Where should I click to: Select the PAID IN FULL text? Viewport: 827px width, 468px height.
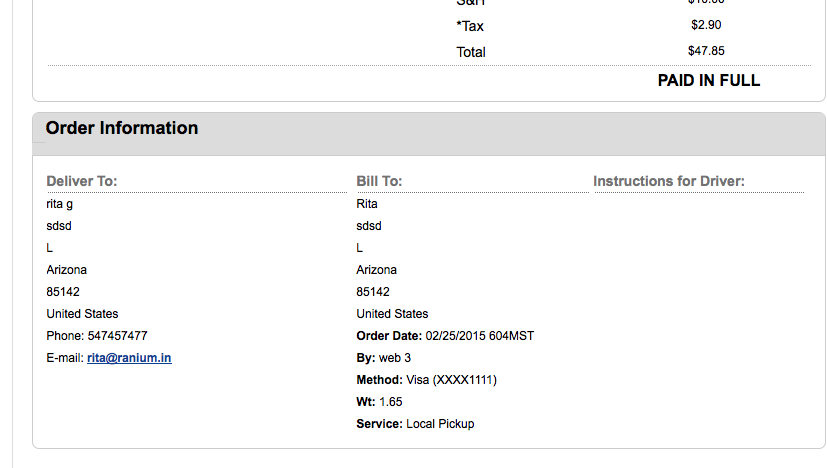click(709, 80)
